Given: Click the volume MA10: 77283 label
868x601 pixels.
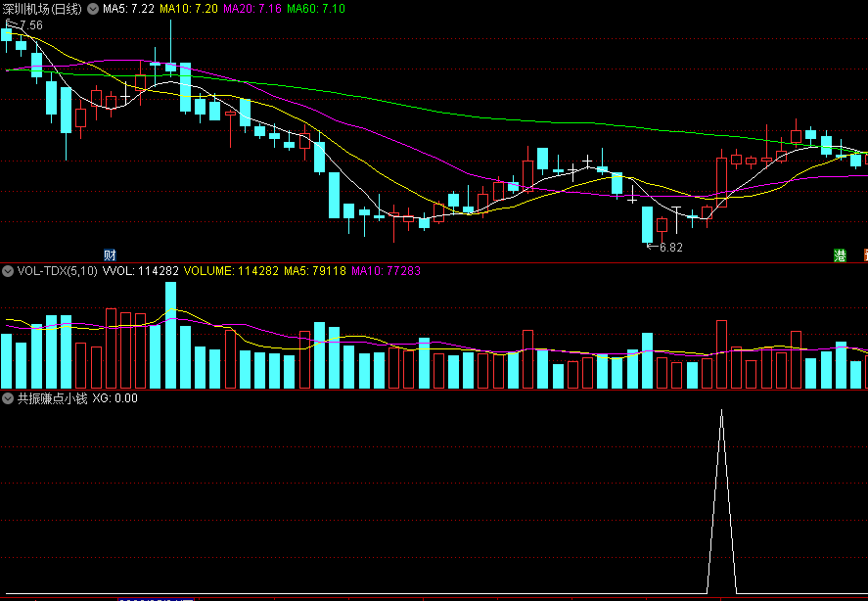Looking at the screenshot, I should (x=386, y=271).
